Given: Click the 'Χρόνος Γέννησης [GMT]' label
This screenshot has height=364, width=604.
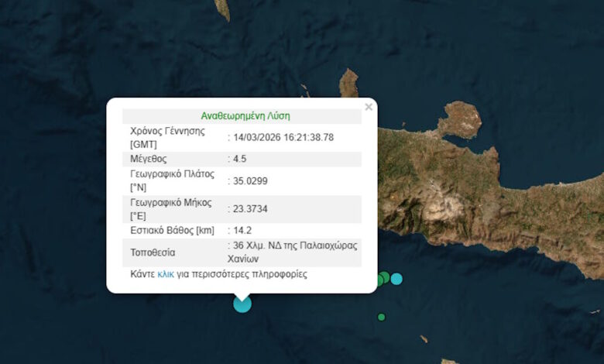Looking at the screenshot, I should 167,138.
